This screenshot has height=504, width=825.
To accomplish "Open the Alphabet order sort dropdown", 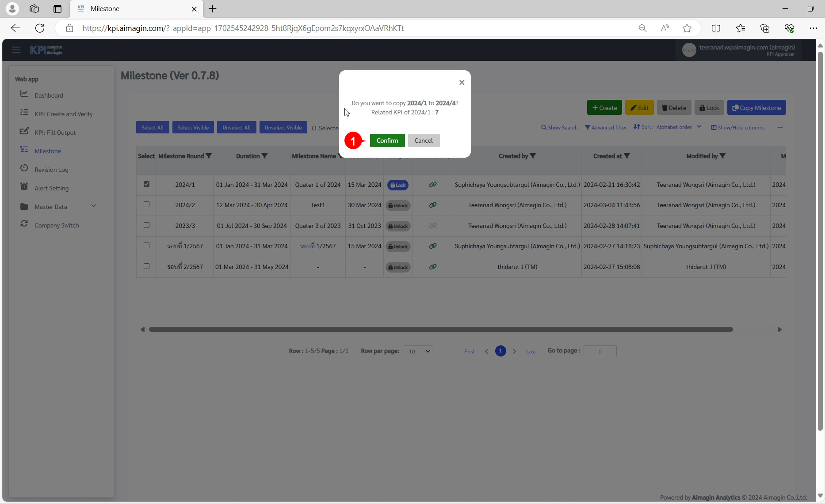I will tap(678, 127).
